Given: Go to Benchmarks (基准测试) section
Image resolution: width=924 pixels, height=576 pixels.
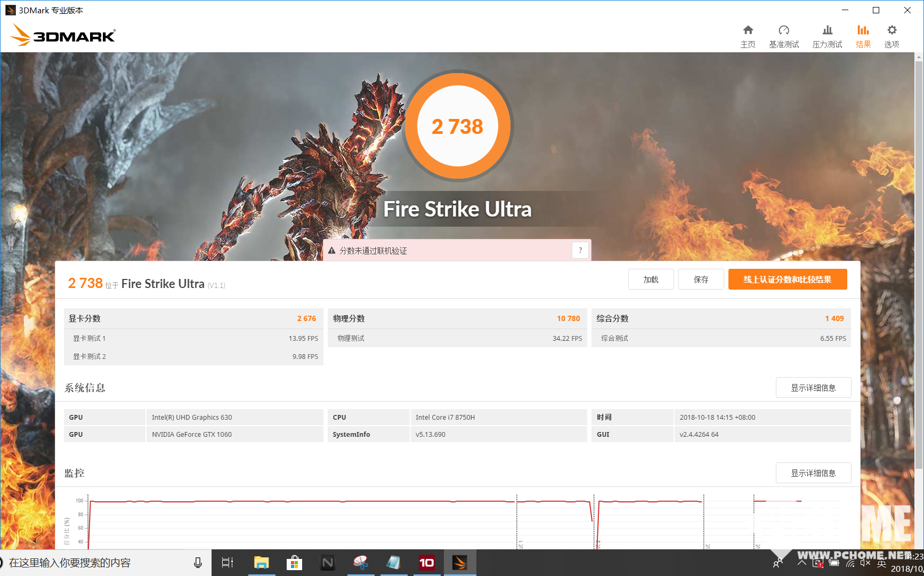Looking at the screenshot, I should [783, 36].
